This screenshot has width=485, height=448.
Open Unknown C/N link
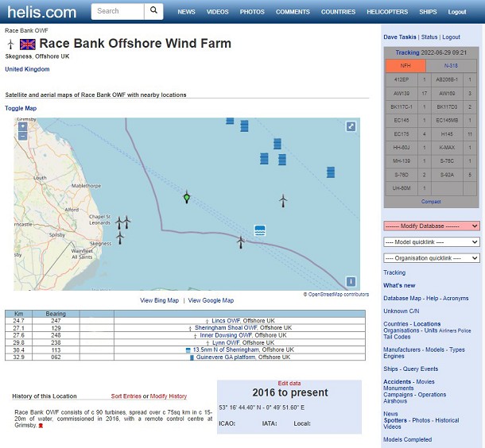point(402,311)
